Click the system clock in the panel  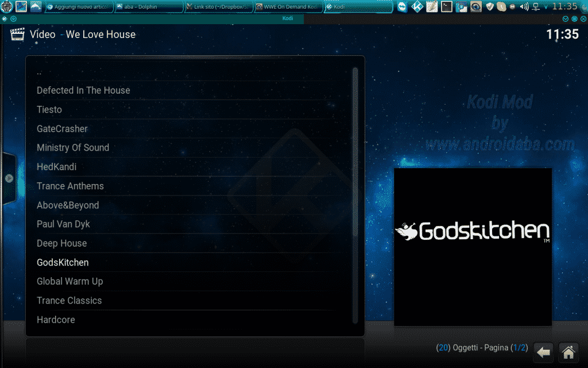click(x=565, y=6)
